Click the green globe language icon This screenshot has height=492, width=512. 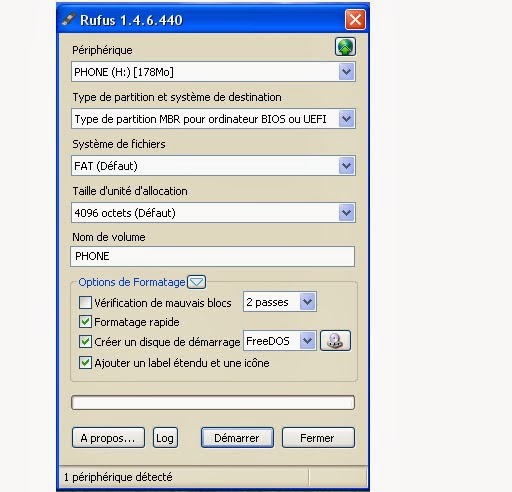click(x=345, y=47)
